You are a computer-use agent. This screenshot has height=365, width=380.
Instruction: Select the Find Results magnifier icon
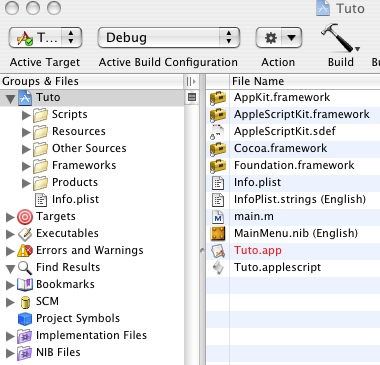[25, 268]
